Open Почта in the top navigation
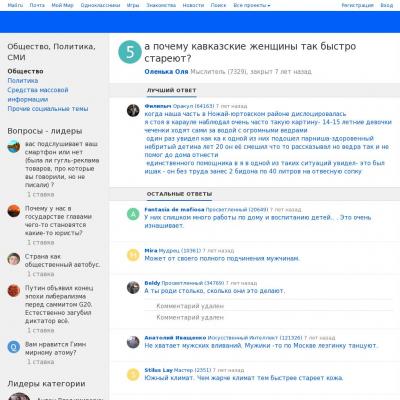 37,5
